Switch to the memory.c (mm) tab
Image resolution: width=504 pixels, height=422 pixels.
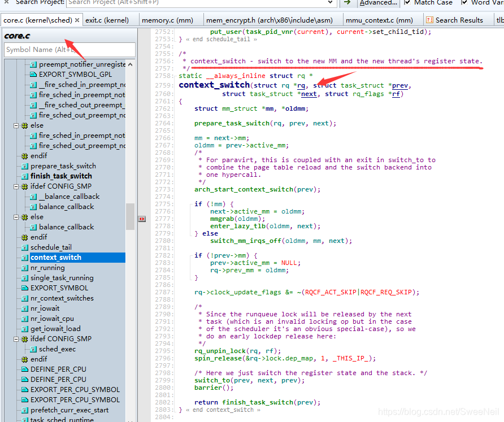point(167,20)
